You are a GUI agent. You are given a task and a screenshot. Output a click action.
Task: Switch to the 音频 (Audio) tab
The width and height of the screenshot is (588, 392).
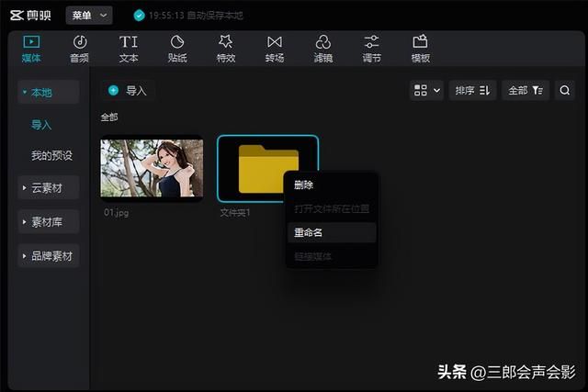tap(80, 49)
